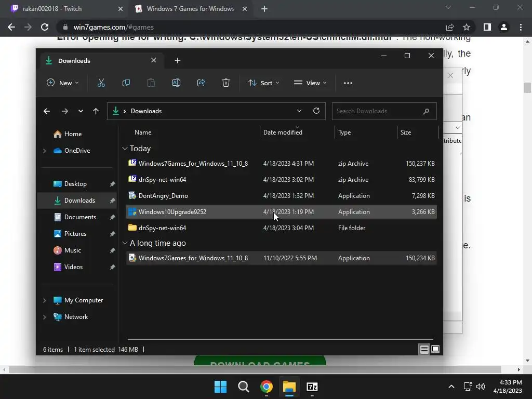This screenshot has height=399, width=532.
Task: Open Windows Start menu on taskbar
Action: tap(220, 387)
